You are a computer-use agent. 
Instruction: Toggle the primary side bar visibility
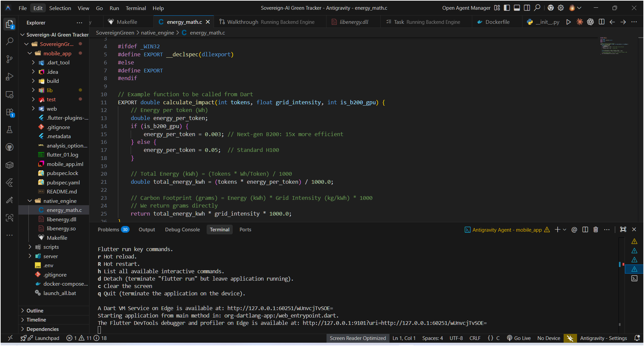507,8
